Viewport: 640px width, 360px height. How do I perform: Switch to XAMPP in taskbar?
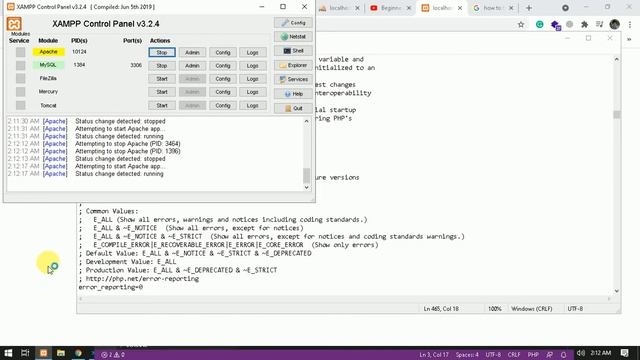(x=43, y=353)
